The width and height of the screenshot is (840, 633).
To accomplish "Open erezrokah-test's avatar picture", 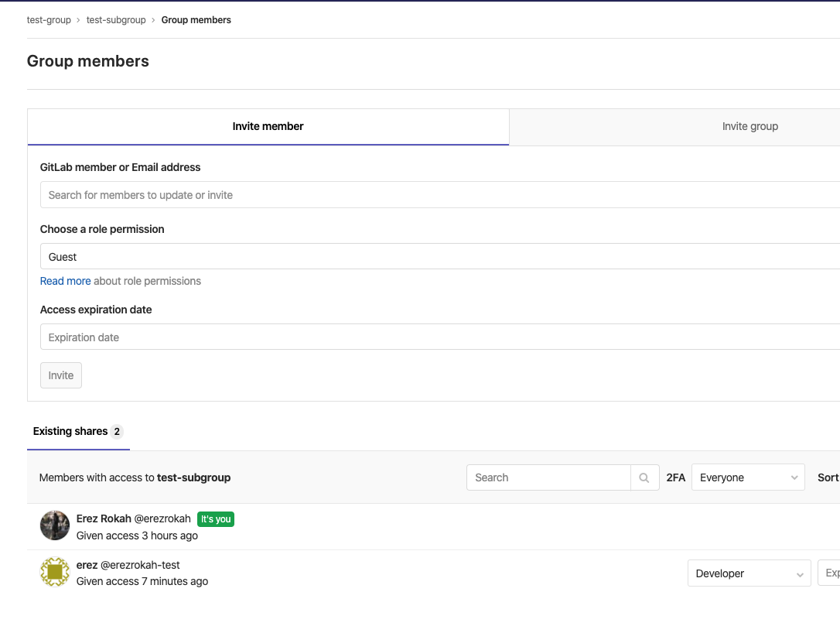I will point(55,572).
